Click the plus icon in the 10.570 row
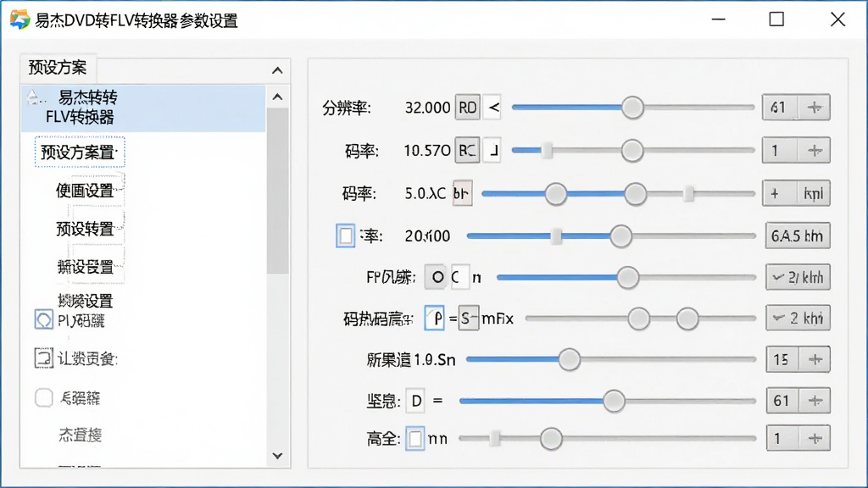The image size is (868, 488). click(815, 151)
